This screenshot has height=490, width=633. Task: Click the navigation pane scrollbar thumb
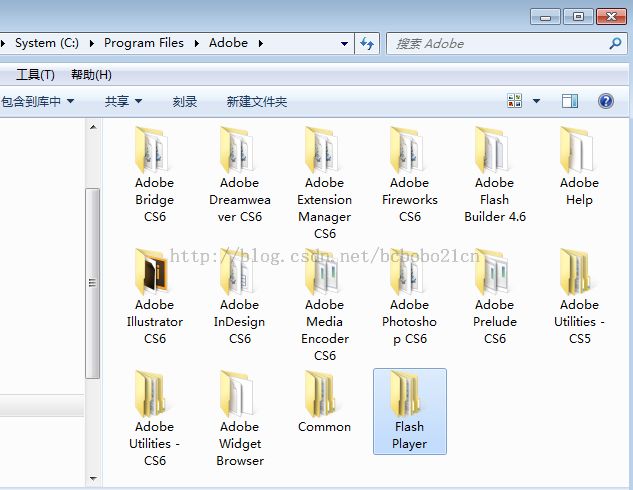point(93,283)
